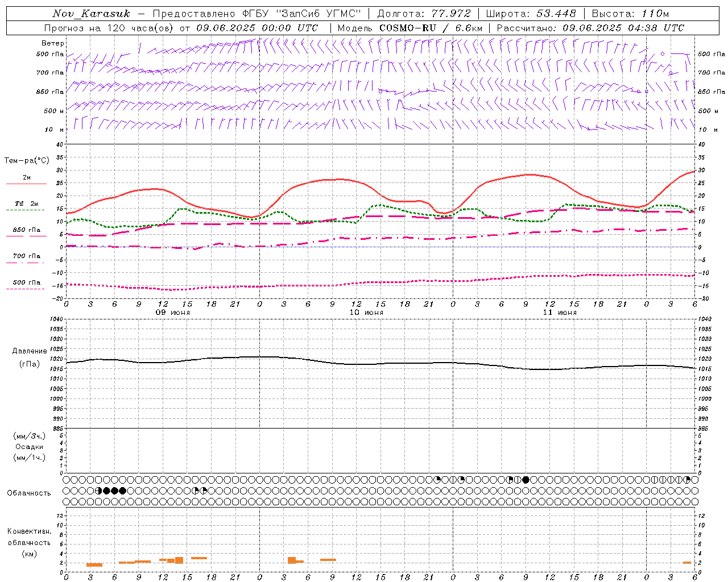Click dashed line sample under 'Td 2м' legend
This screenshot has height=582, width=728.
(x=26, y=210)
